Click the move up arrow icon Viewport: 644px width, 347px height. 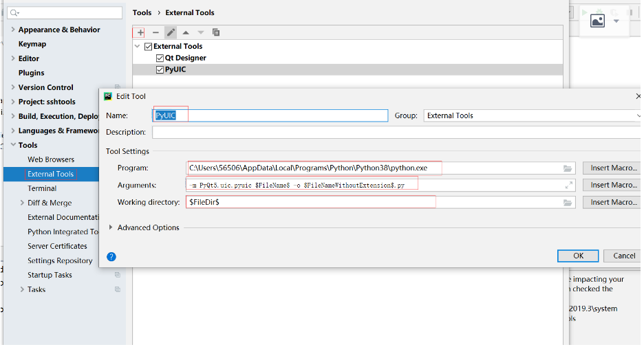pyautogui.click(x=186, y=32)
